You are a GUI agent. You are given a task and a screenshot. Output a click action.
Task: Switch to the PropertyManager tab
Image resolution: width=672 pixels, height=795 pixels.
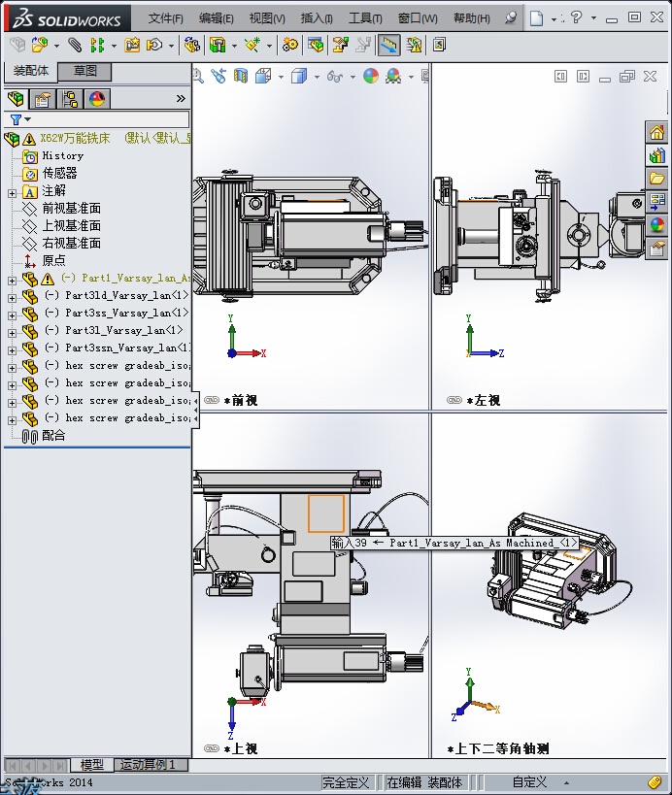pos(42,98)
